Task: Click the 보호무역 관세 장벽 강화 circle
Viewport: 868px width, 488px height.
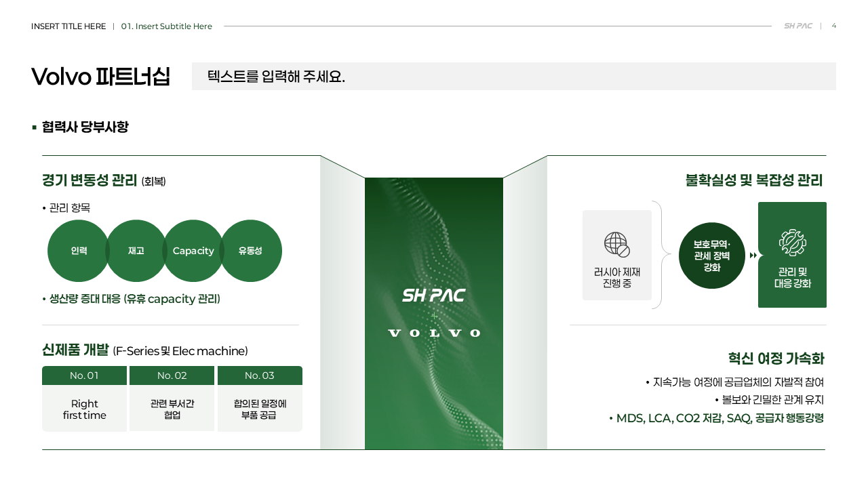Action: pyautogui.click(x=712, y=256)
